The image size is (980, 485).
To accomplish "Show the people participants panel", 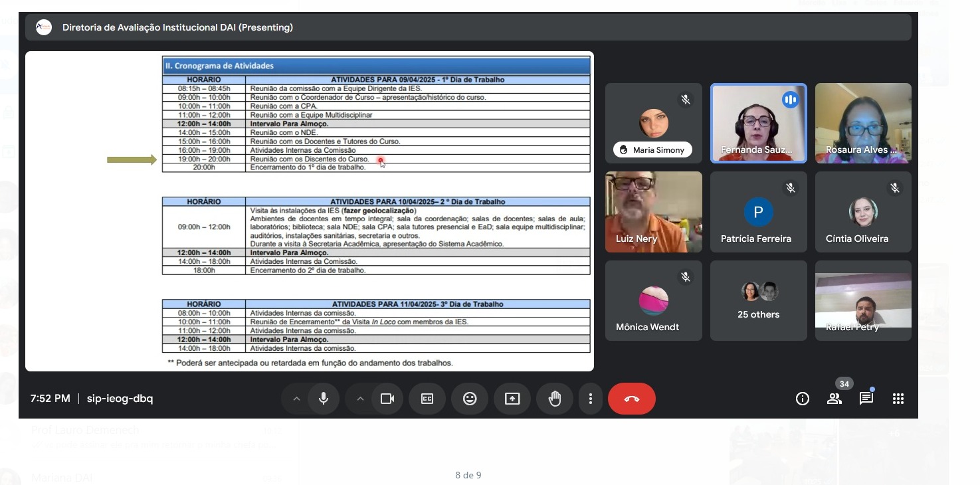I will pyautogui.click(x=834, y=399).
